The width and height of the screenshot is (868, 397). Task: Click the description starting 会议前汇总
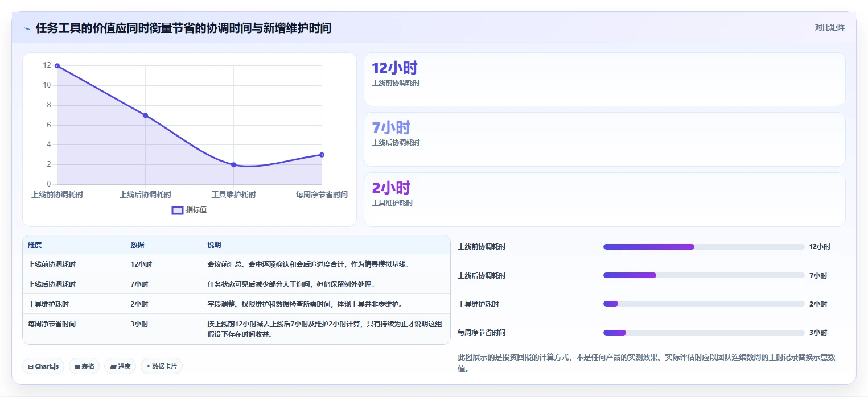tap(308, 264)
